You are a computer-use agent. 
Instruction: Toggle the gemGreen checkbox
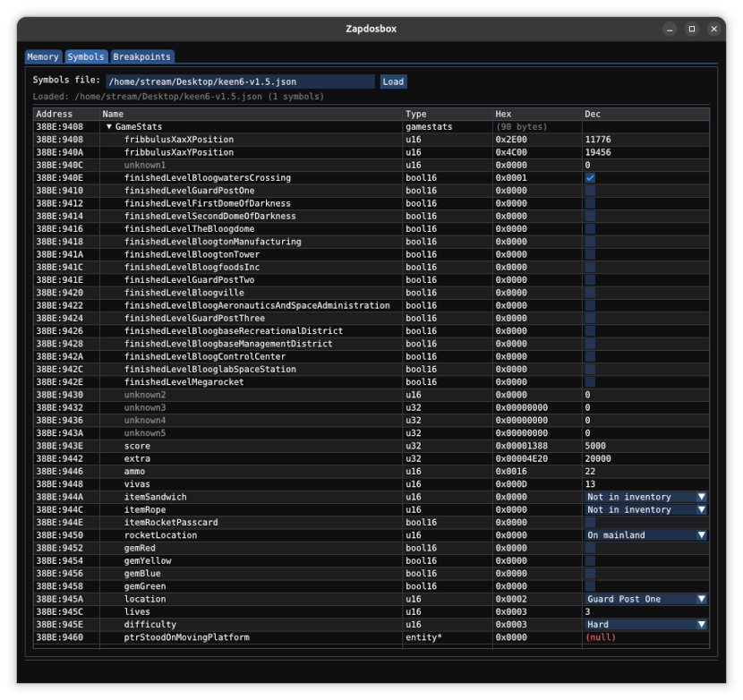pos(590,586)
